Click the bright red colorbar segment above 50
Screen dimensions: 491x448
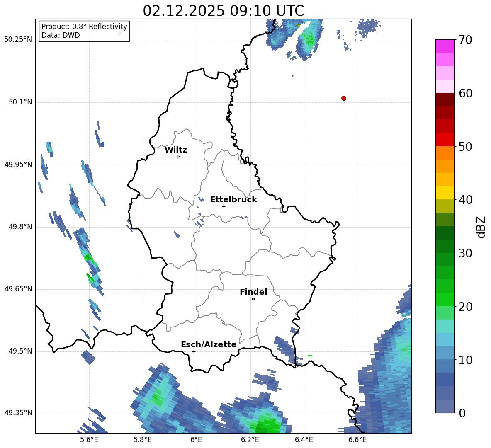[445, 140]
